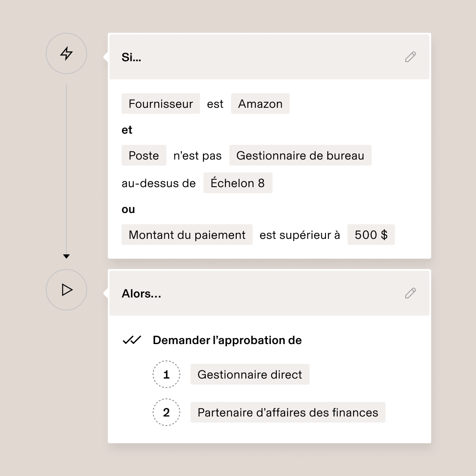Click the arrow connecting trigger to action

coord(66,172)
